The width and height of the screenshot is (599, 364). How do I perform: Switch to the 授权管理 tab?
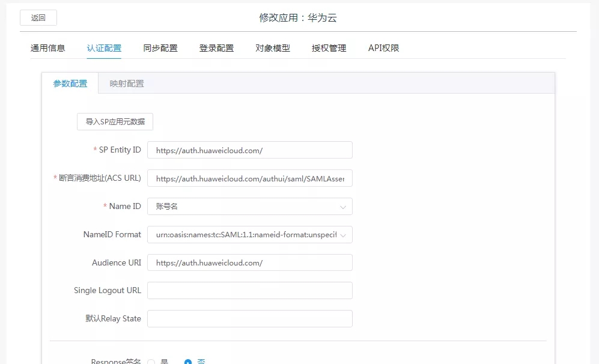click(x=329, y=48)
